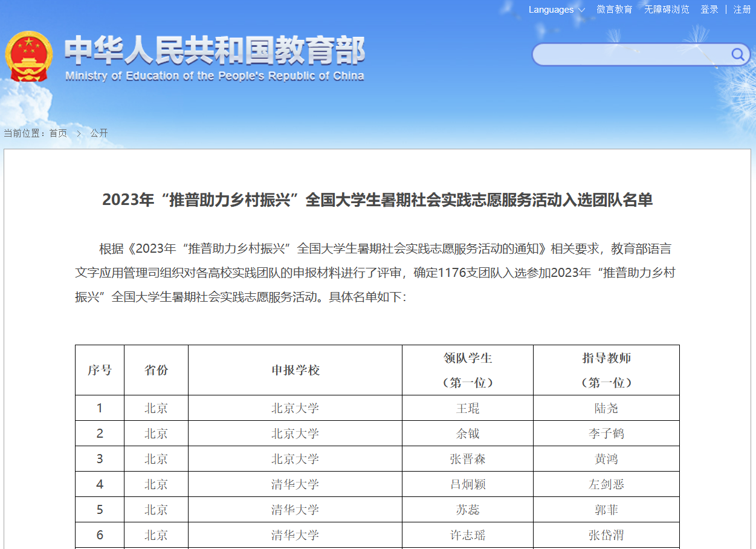Click the 省份 column header

[x=157, y=370]
